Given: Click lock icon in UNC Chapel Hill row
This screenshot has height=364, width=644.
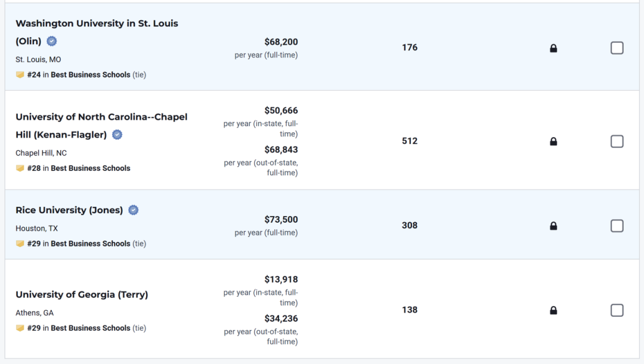Looking at the screenshot, I should (x=553, y=142).
